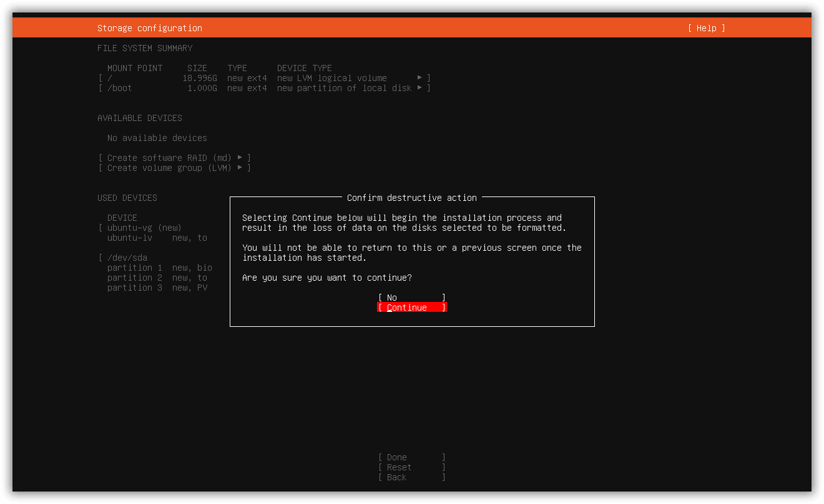The width and height of the screenshot is (824, 504).
Task: Expand the /boot mount point row arrow
Action: coord(419,88)
